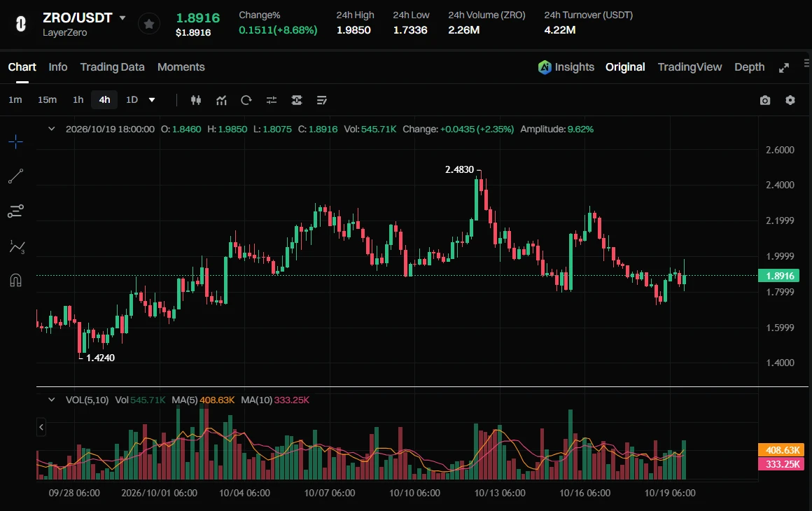
Task: Change the candlestick chart type
Action: tap(196, 100)
